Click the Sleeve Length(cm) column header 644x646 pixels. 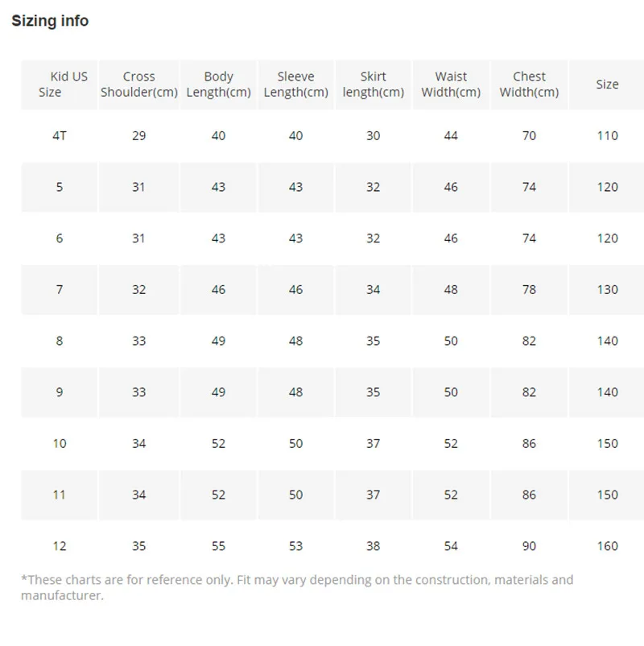point(295,85)
